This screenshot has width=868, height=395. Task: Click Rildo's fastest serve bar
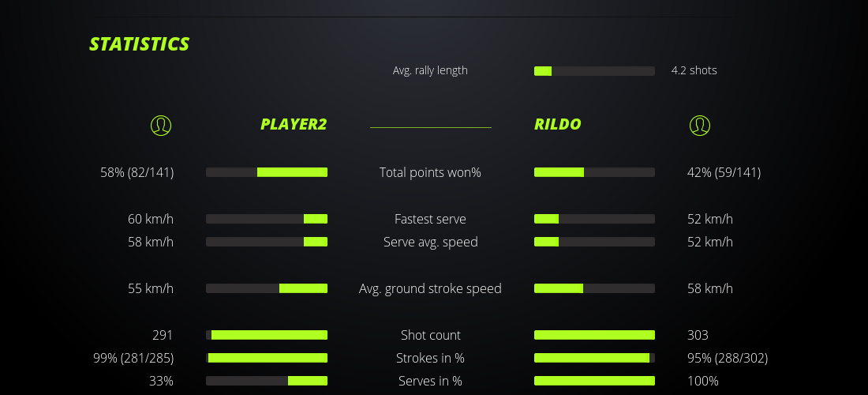(594, 219)
